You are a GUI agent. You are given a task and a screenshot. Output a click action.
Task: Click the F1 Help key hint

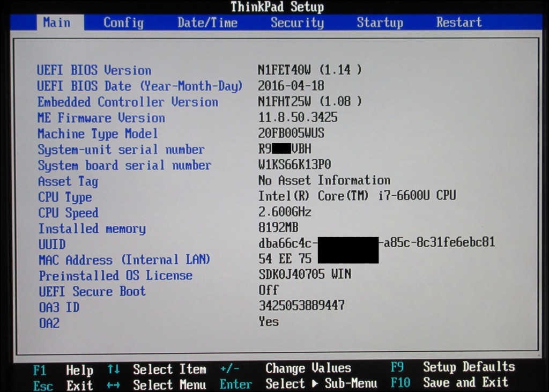point(63,370)
